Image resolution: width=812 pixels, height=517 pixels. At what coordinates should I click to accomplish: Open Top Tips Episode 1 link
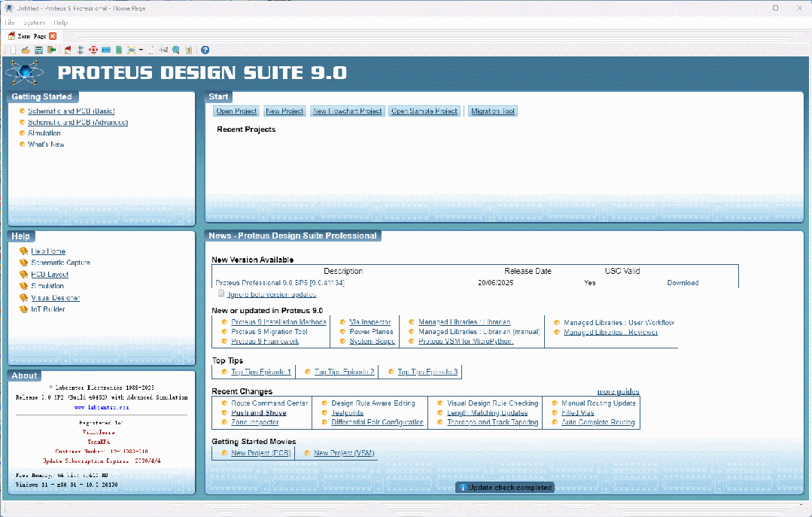261,372
